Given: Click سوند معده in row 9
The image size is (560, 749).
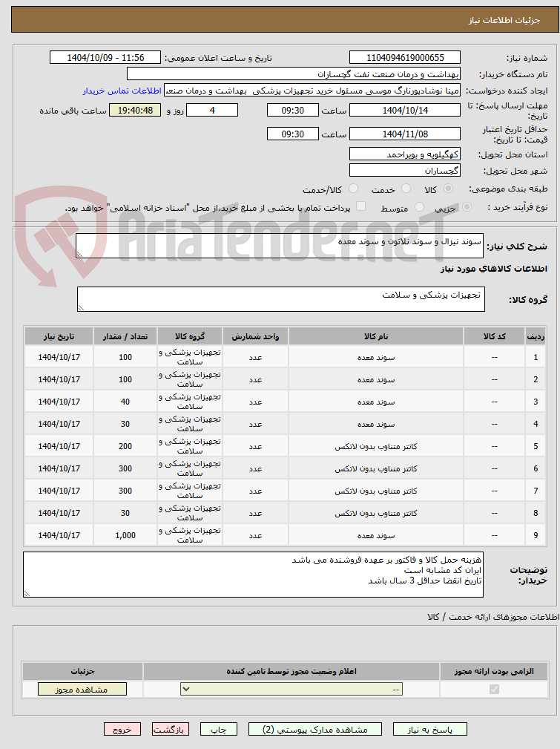Looking at the screenshot, I should pos(376,535).
